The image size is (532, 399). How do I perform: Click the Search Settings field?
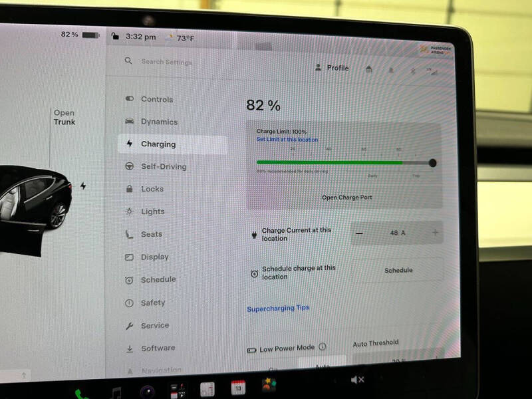coord(167,62)
